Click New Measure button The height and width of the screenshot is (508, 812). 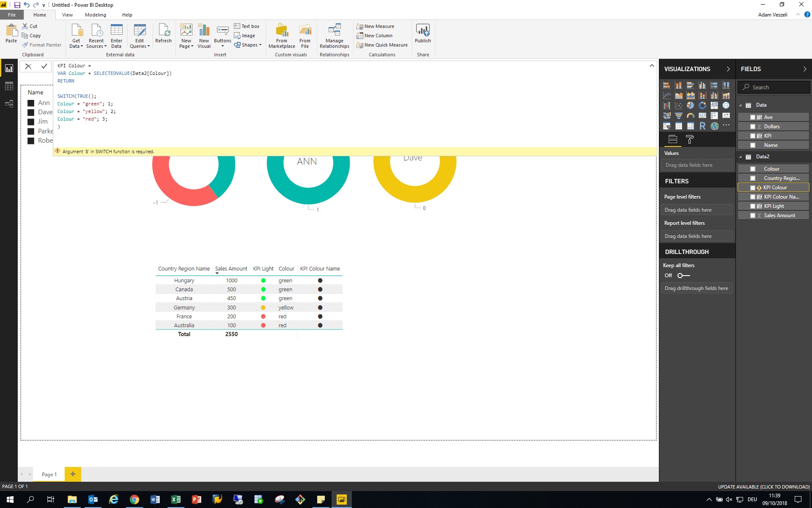coord(376,26)
